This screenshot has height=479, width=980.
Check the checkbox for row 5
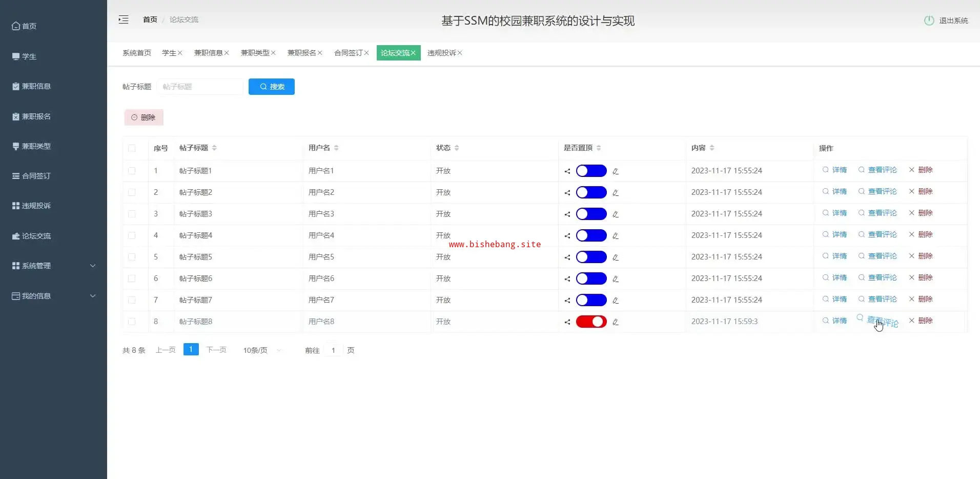click(x=132, y=257)
